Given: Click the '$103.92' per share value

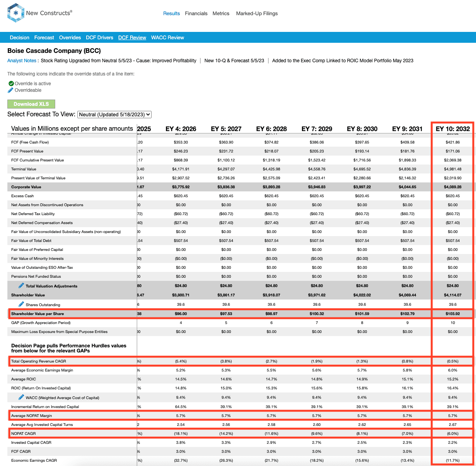Looking at the screenshot, I should tap(453, 314).
